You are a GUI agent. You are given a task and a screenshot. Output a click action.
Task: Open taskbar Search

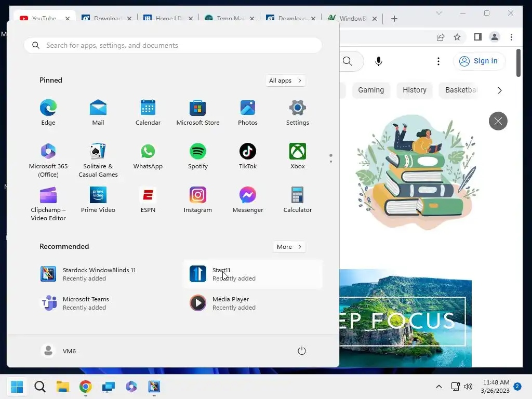point(40,387)
